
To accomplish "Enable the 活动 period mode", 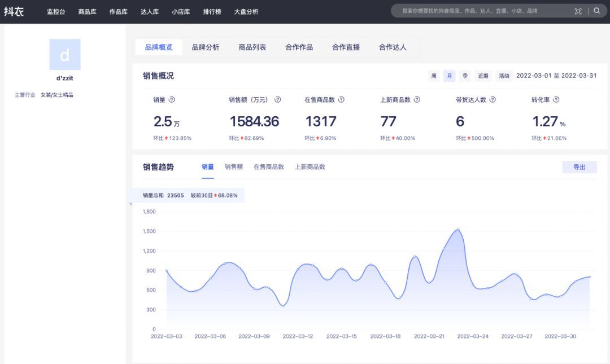I will pos(503,75).
